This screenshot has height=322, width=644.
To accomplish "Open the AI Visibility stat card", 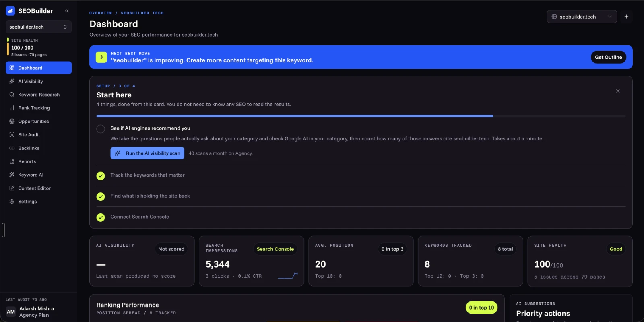I will tap(142, 261).
